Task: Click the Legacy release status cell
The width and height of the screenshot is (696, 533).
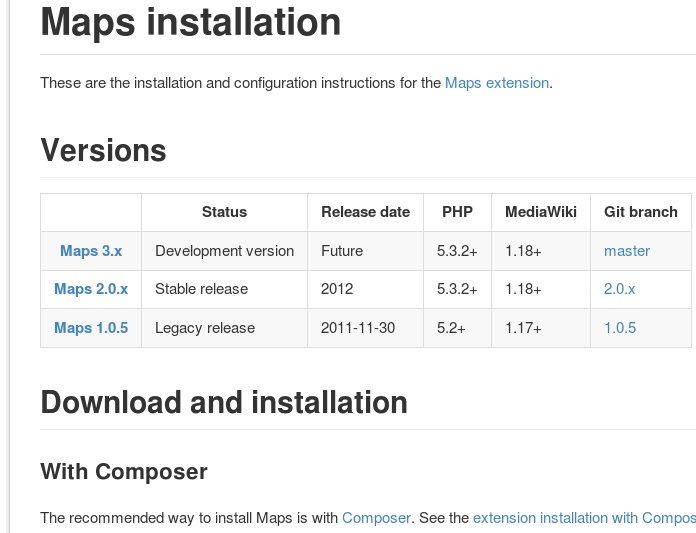Action: [224, 328]
